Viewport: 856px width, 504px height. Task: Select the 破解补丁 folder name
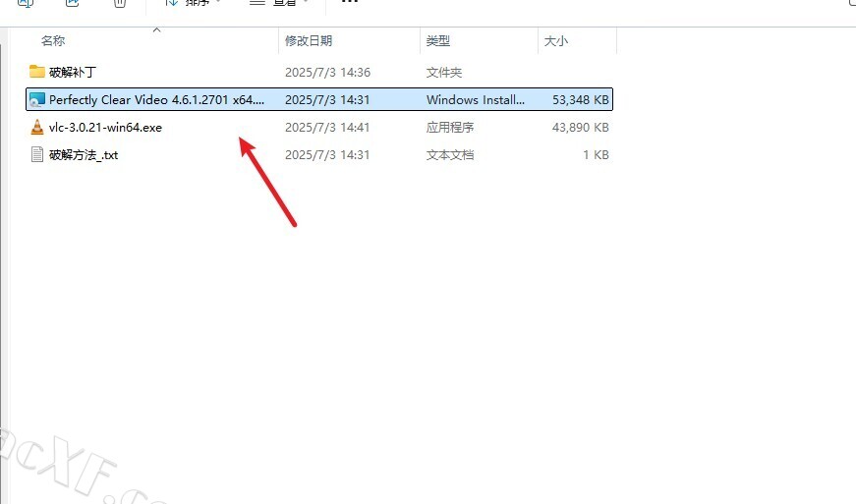point(73,72)
